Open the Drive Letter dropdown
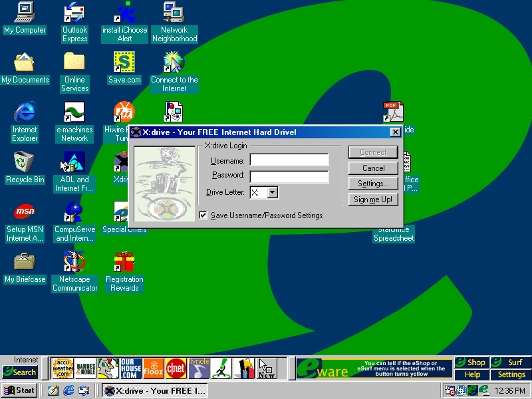532x399 pixels. click(272, 193)
